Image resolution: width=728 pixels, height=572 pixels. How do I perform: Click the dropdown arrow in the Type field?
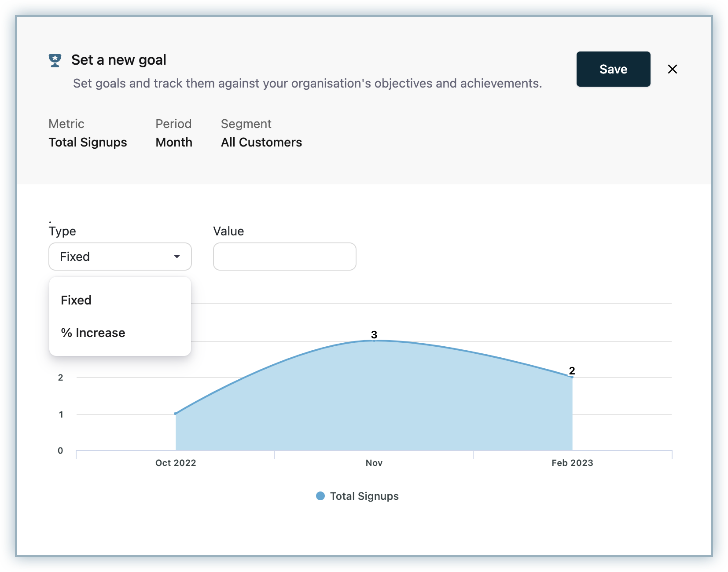177,257
